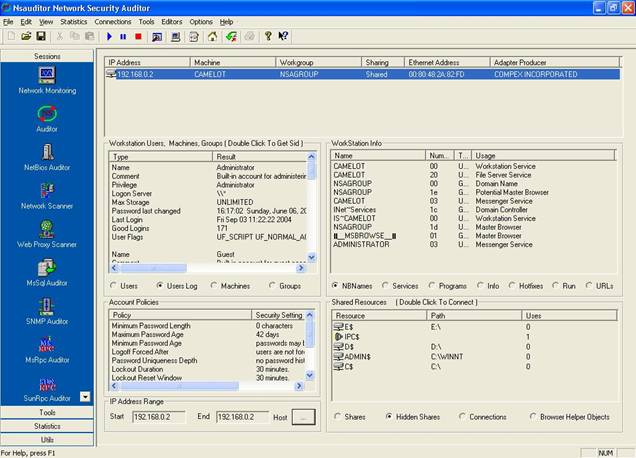Click the New document toolbar icon
The height and width of the screenshot is (458, 636).
tap(11, 37)
